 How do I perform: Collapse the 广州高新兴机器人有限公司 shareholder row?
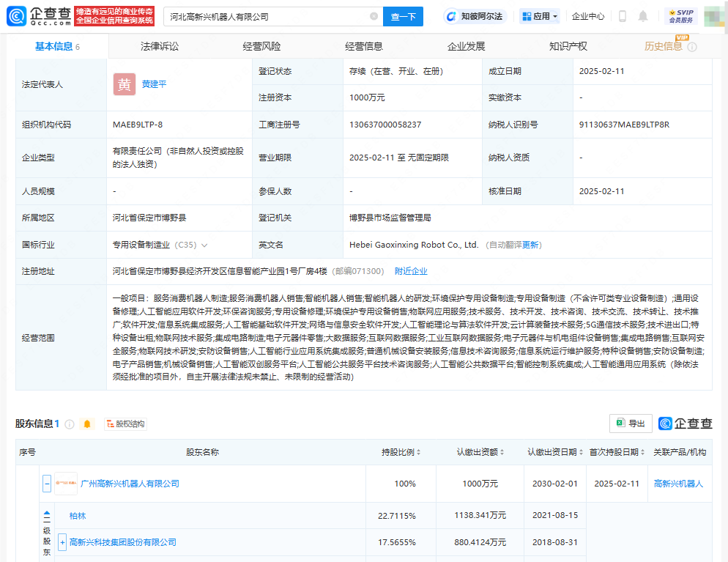point(47,484)
